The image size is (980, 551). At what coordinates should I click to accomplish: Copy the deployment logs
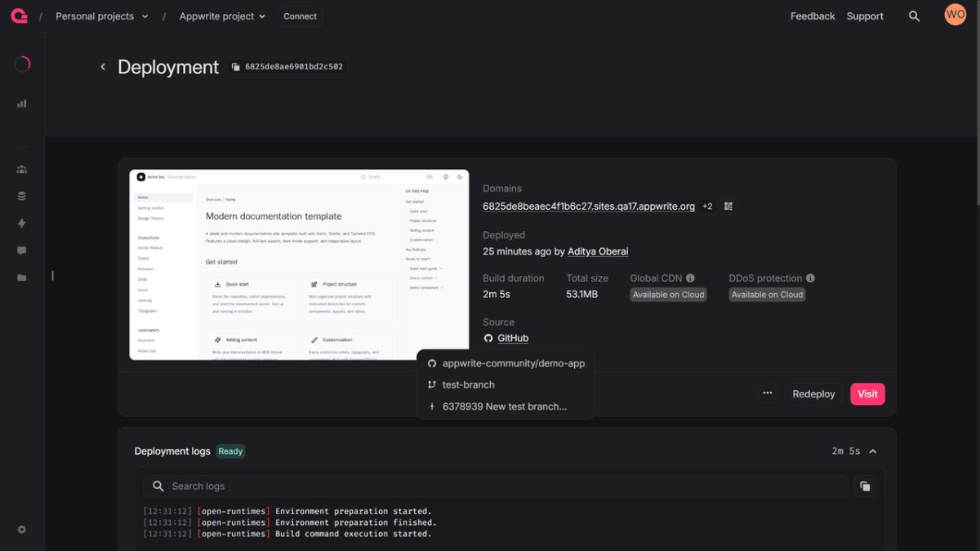tap(865, 487)
